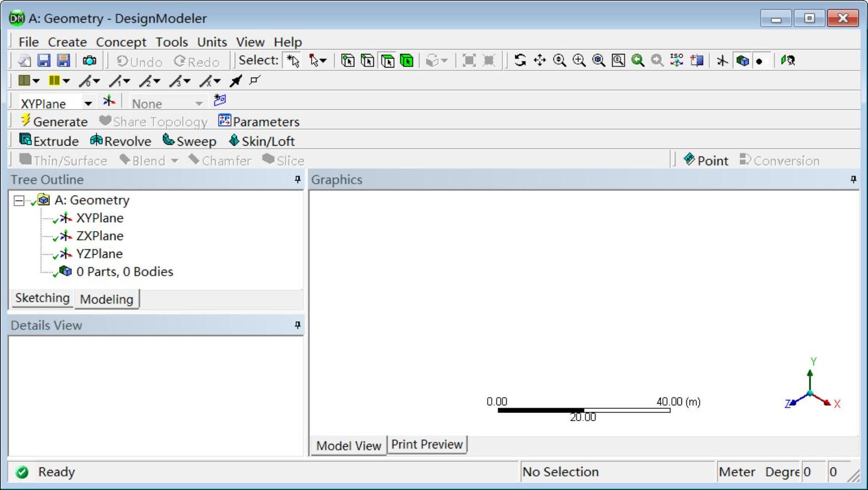Toggle Display Model visibility
868x490 pixels.
coord(742,60)
